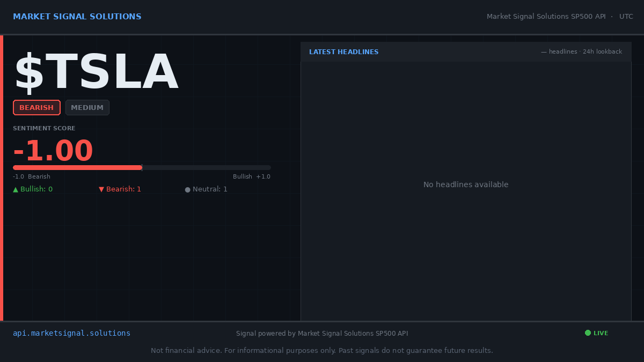This screenshot has width=644, height=362.
Task: Click the SP500 API header text
Action: tap(546, 17)
